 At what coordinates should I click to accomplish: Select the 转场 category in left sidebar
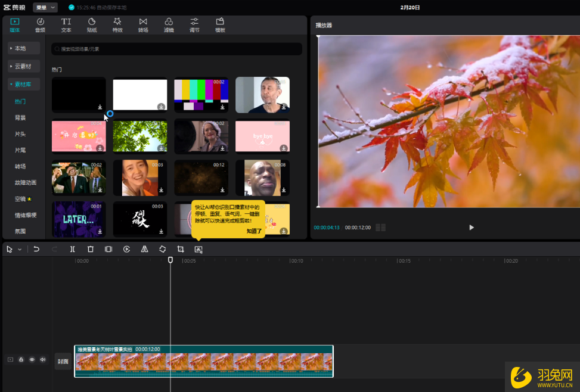(20, 166)
